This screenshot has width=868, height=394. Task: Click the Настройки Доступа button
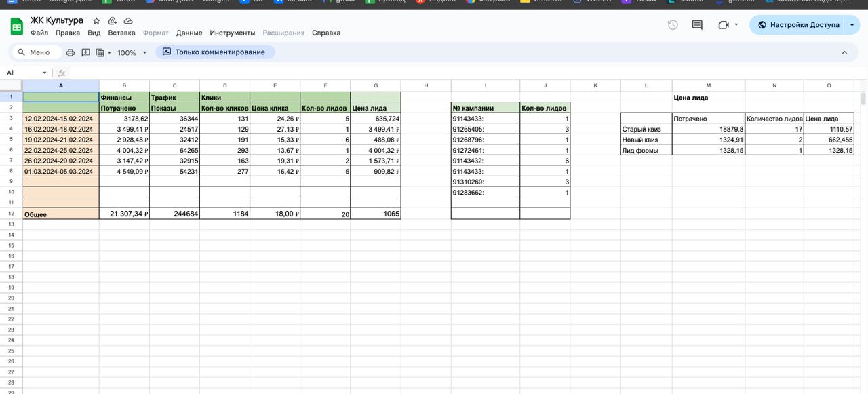coord(798,25)
